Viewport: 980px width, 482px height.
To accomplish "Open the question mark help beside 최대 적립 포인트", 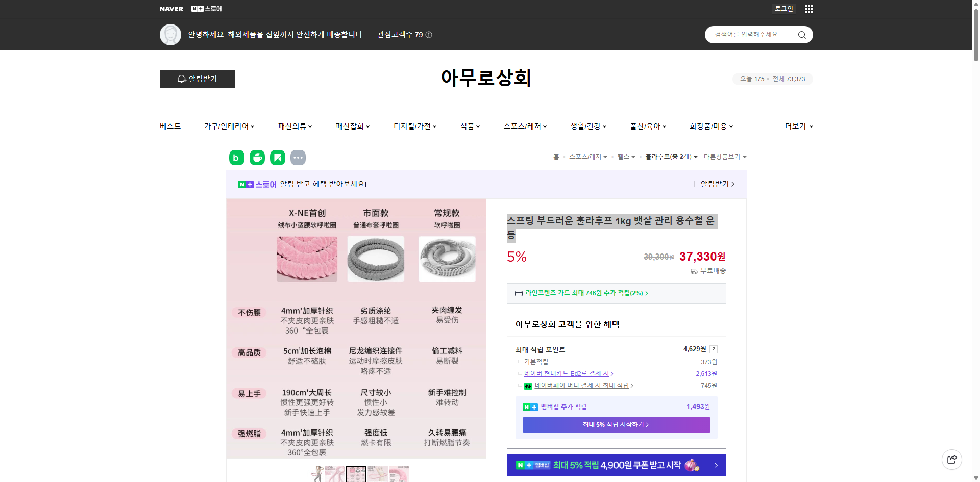I will [714, 349].
